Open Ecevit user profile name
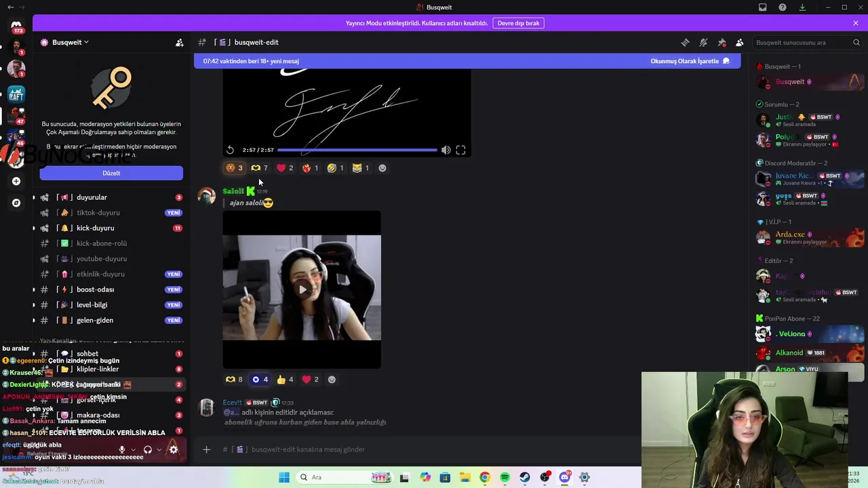The height and width of the screenshot is (488, 868). (233, 403)
